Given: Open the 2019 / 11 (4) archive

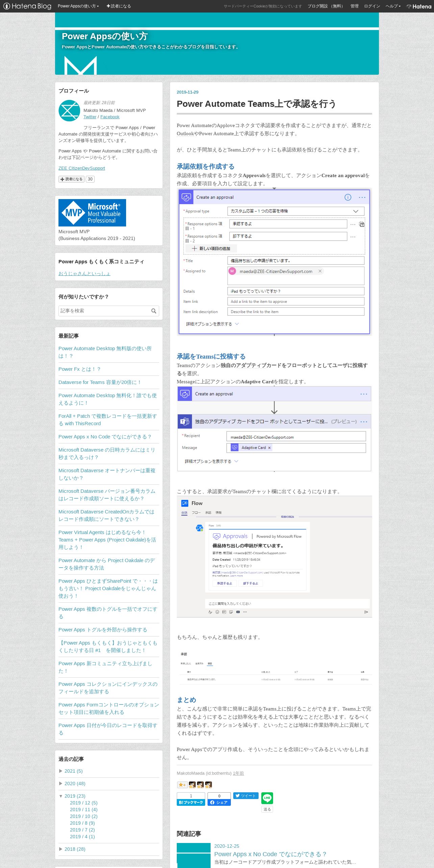Looking at the screenshot, I should (83, 810).
